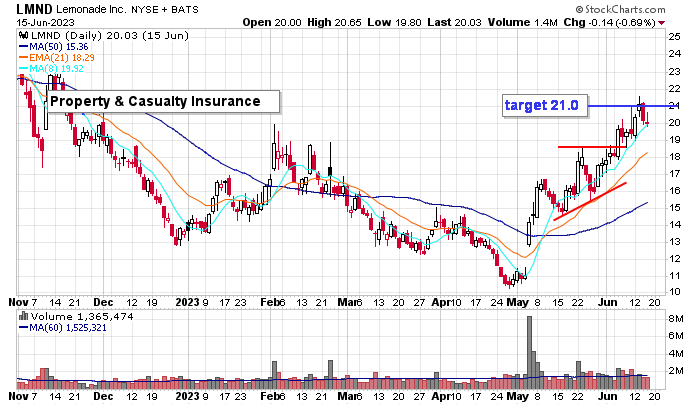Click the 25 price axis label
The width and height of the screenshot is (700, 405).
point(675,37)
